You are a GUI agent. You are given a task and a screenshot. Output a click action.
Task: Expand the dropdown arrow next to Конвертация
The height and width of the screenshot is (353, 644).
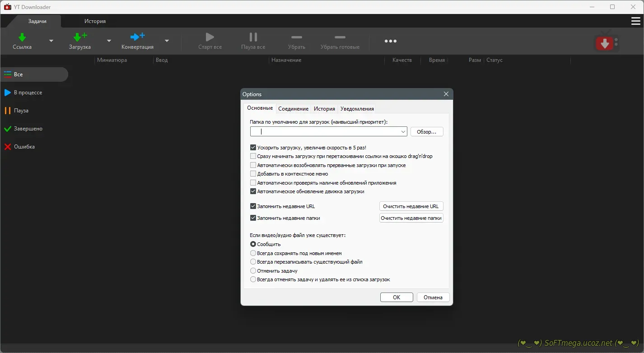167,41
